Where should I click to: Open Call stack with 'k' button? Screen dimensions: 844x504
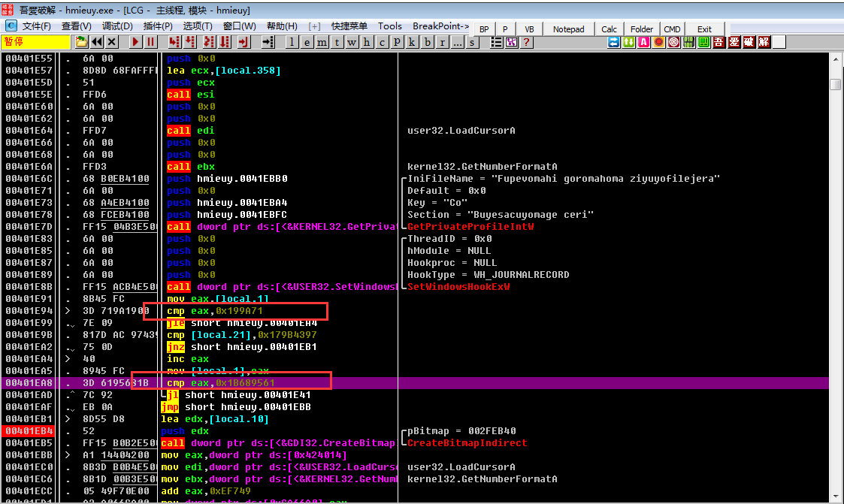coord(413,42)
